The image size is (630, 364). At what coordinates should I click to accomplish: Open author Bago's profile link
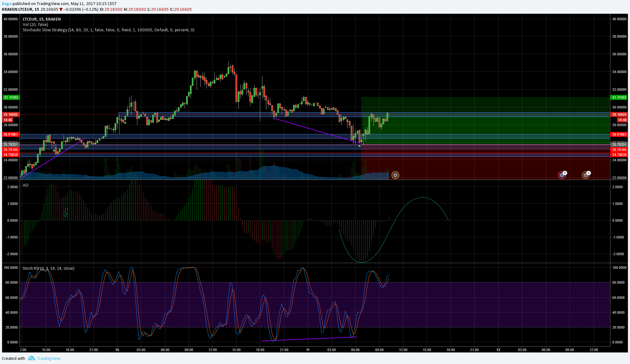tap(7, 4)
